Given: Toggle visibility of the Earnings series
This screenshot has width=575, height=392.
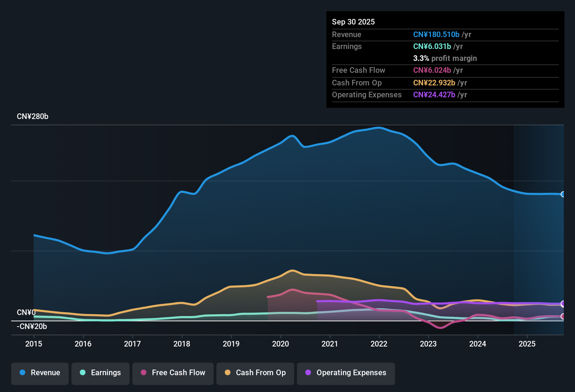Looking at the screenshot, I should coord(100,373).
